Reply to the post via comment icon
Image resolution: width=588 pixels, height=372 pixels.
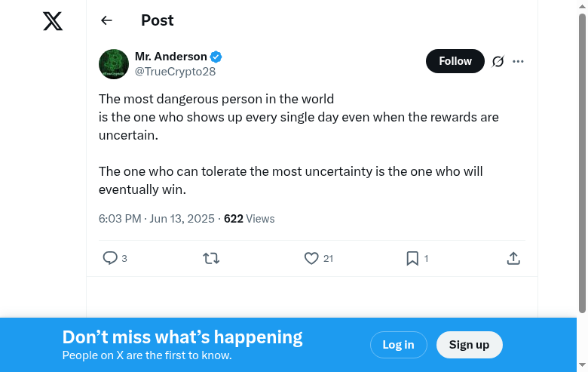[x=110, y=258]
